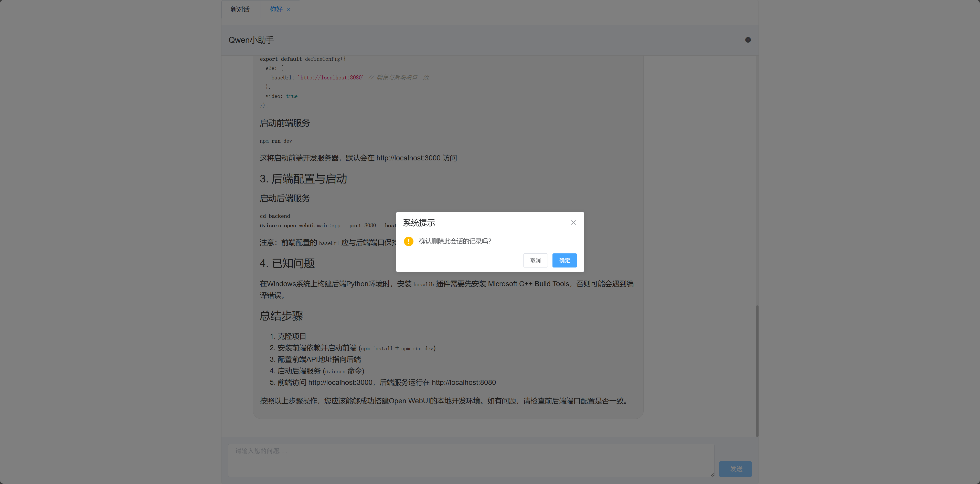Click the textarea resize handle corner
Viewport: 980px width, 484px height.
point(712,475)
